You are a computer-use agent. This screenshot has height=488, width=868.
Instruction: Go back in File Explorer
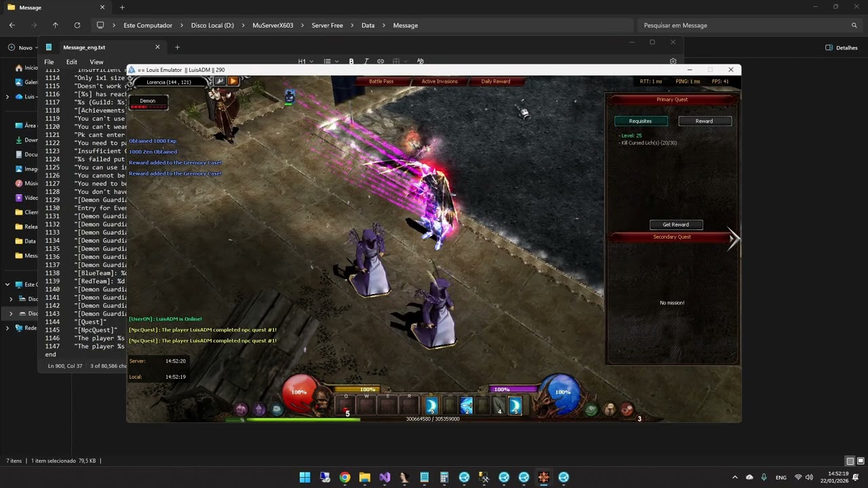(12, 25)
